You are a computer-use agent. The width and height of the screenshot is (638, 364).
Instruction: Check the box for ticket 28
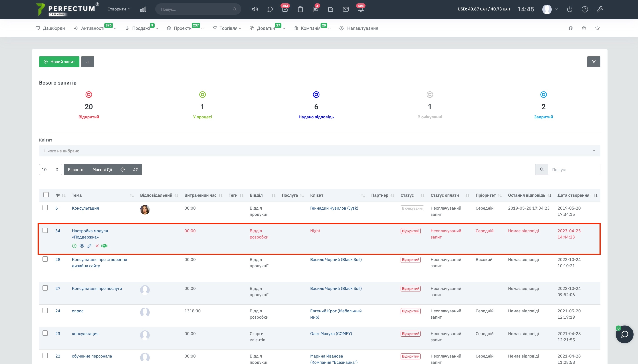click(45, 259)
